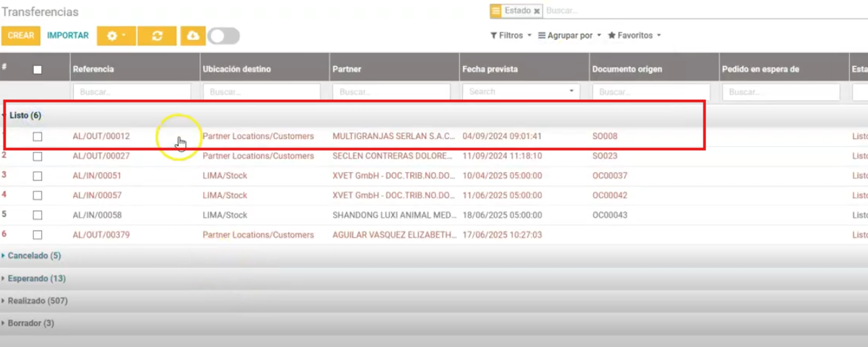The width and height of the screenshot is (868, 347).
Task: Check the select-all checkbox in header
Action: tap(37, 70)
